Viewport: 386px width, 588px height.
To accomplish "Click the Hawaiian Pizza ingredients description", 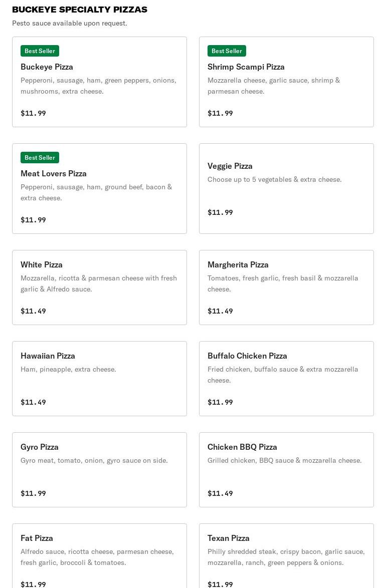I will [68, 369].
